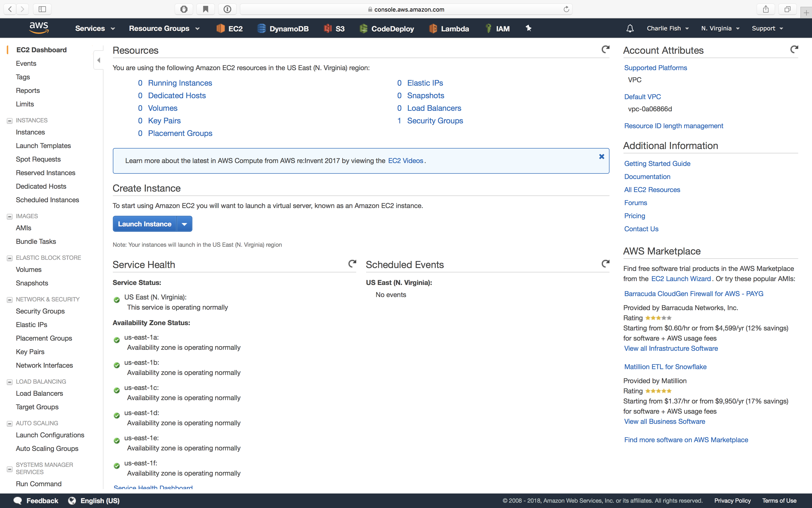The image size is (812, 508).
Task: Open the CodeDeploy shortcut in top bar
Action: click(x=386, y=29)
